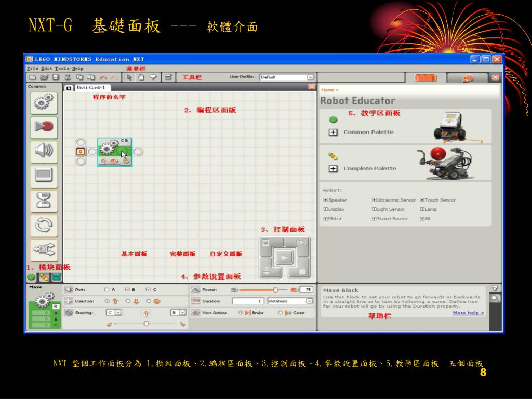Screen dimensions: 532x399
Task: Toggle the Port B checkbox
Action: point(128,290)
